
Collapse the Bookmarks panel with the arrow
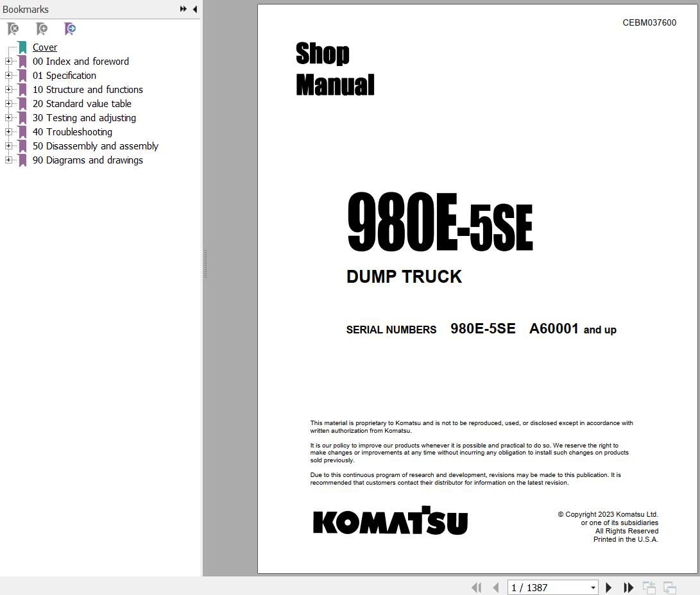[195, 9]
